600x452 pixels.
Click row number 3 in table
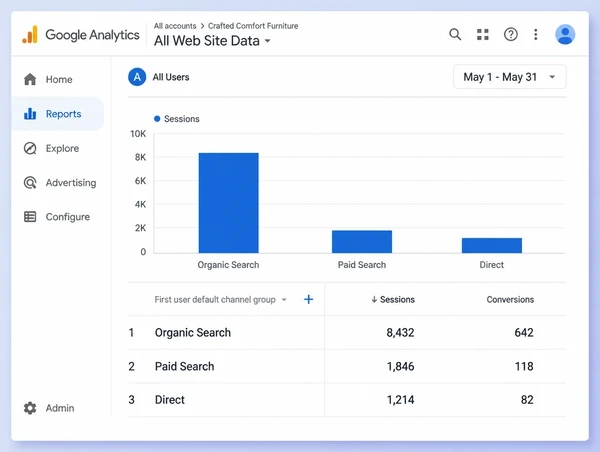pos(132,400)
